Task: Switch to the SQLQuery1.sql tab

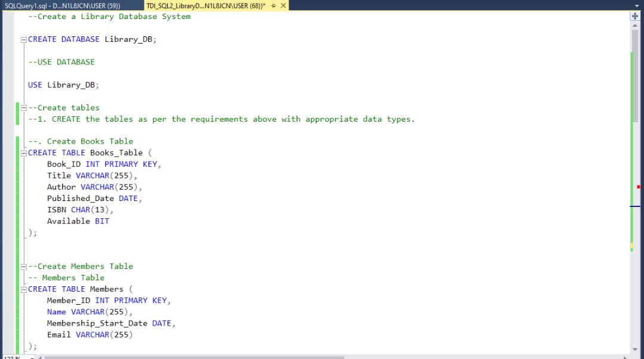Action: [63, 6]
